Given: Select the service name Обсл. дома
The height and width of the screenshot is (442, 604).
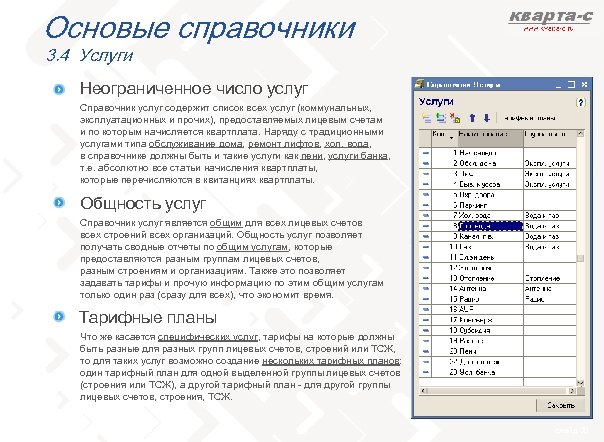Looking at the screenshot, I should (x=478, y=163).
